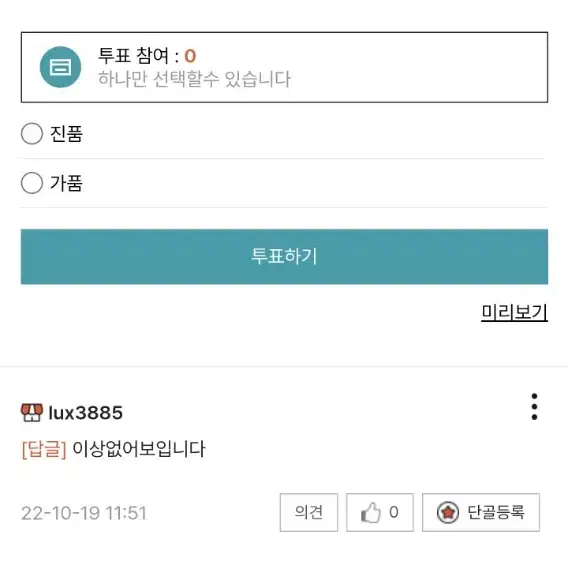
Task: Click the 의견 opinion button
Action: click(x=309, y=512)
